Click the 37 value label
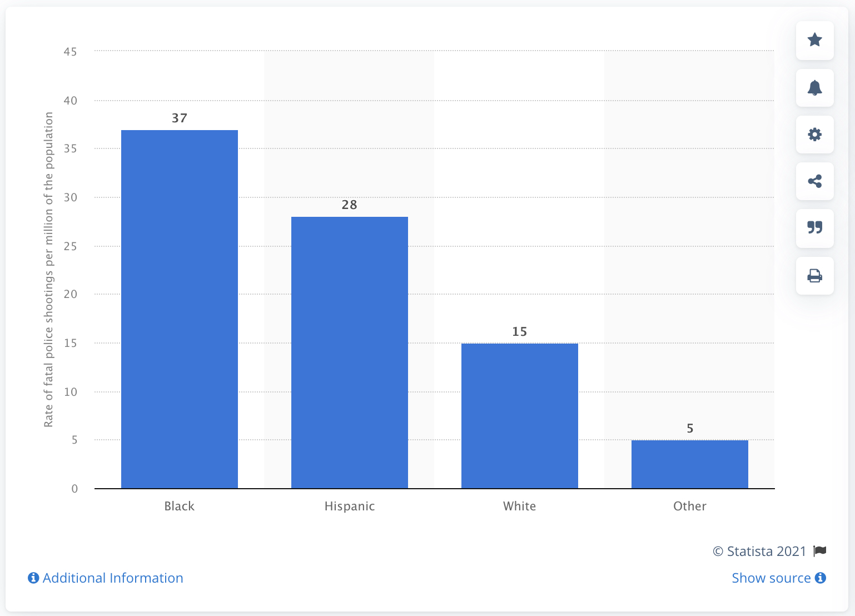This screenshot has width=855, height=616. [180, 118]
